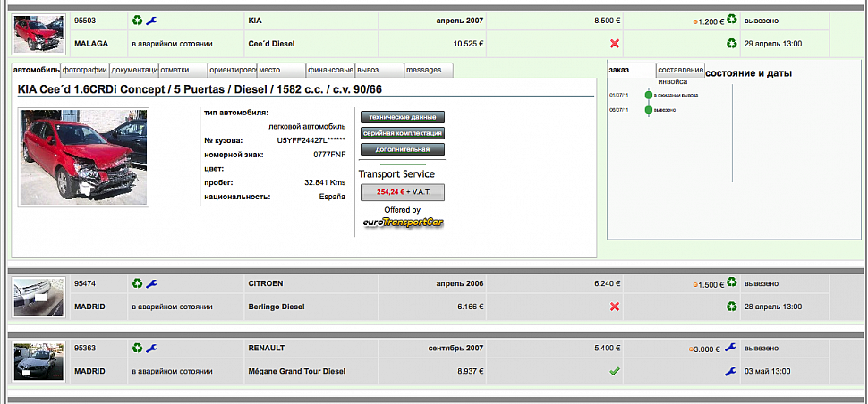Click the дополнительная button
The height and width of the screenshot is (404, 868).
pos(403,149)
